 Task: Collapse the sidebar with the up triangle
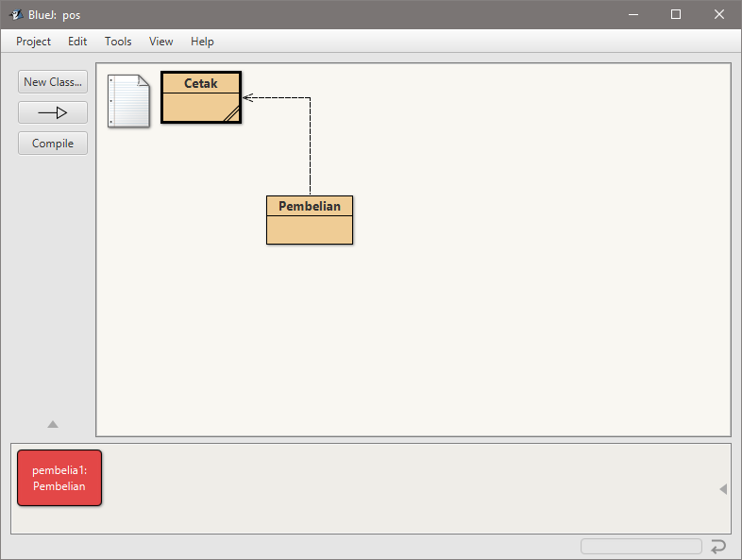coord(53,424)
